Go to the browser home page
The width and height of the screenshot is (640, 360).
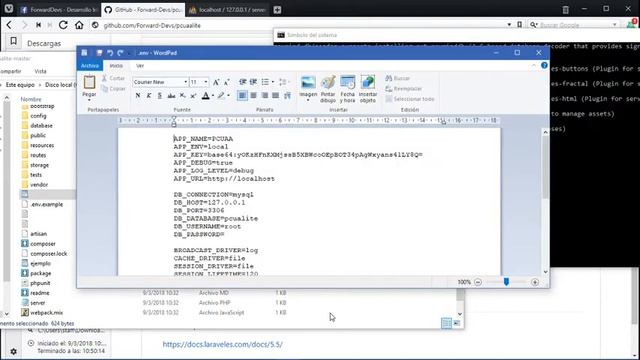(x=79, y=25)
